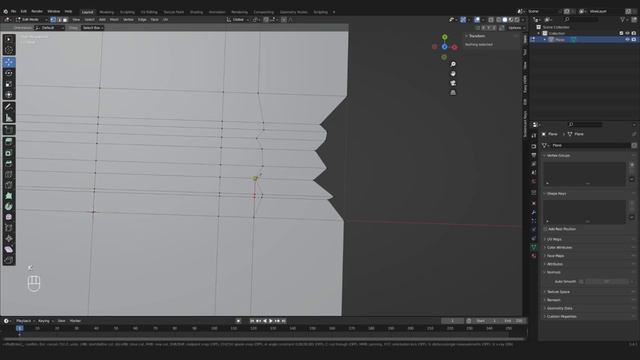Select the Extrude Region tool
The height and width of the screenshot is (360, 640).
click(x=9, y=142)
